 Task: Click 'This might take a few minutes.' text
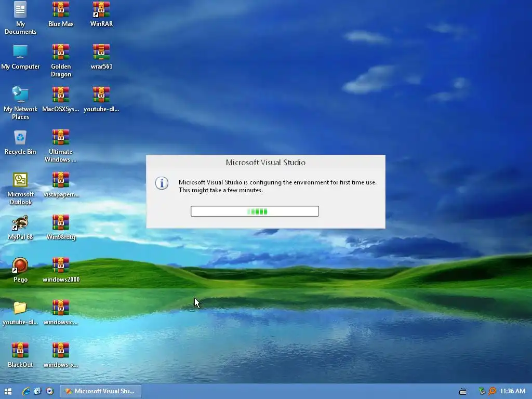pyautogui.click(x=221, y=190)
